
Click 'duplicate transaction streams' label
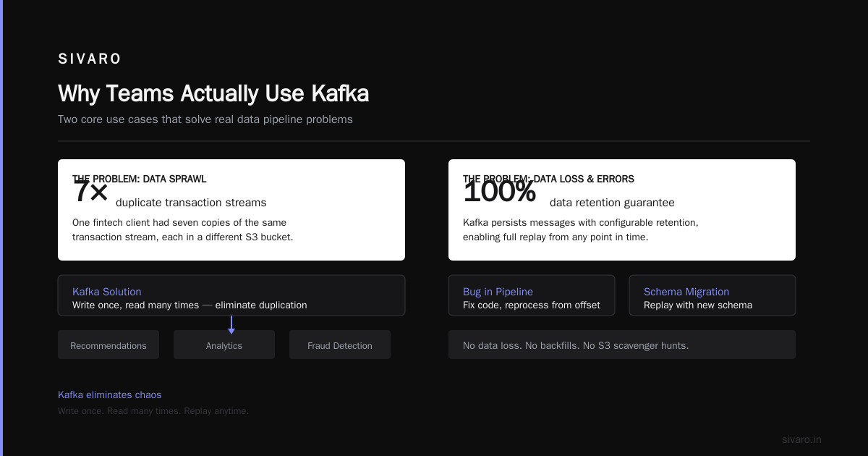tap(191, 203)
